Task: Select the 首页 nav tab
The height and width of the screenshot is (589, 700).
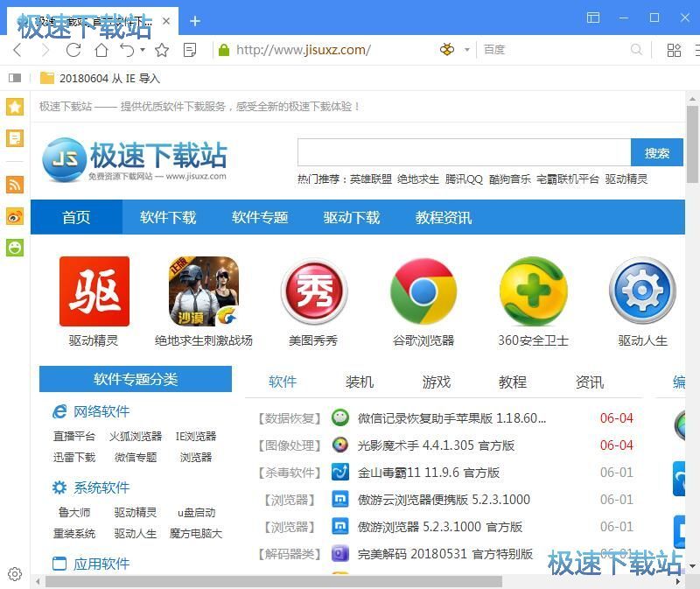Action: (76, 217)
